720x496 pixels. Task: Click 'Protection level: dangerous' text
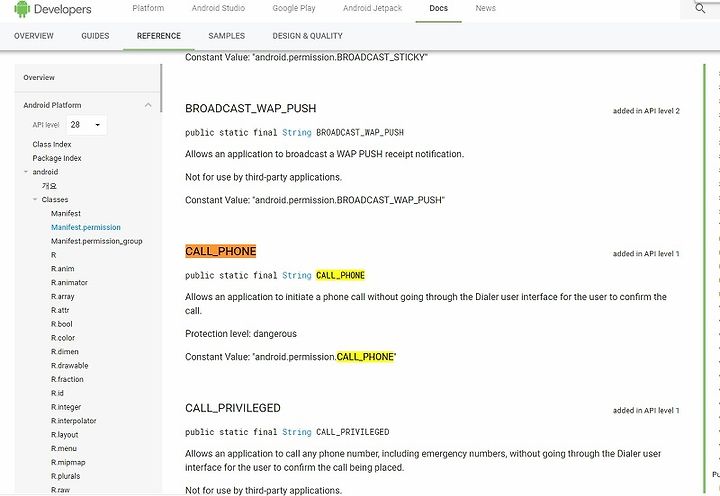(x=241, y=334)
